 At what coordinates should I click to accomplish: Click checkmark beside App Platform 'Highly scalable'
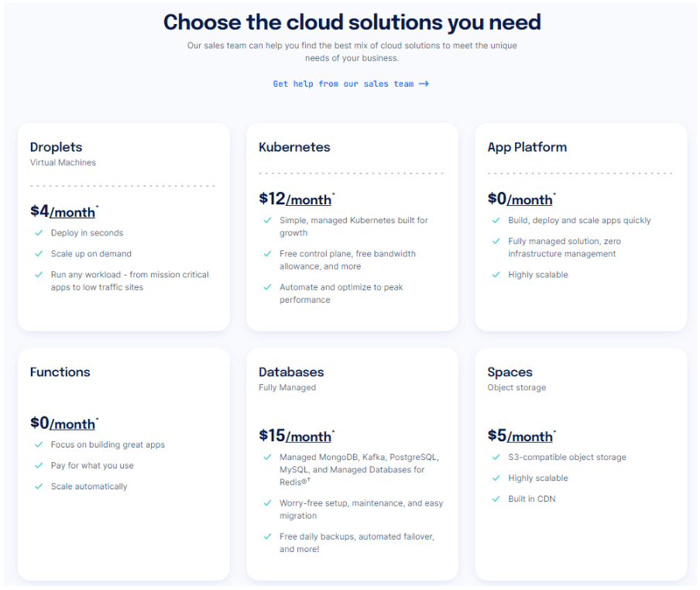tap(496, 275)
